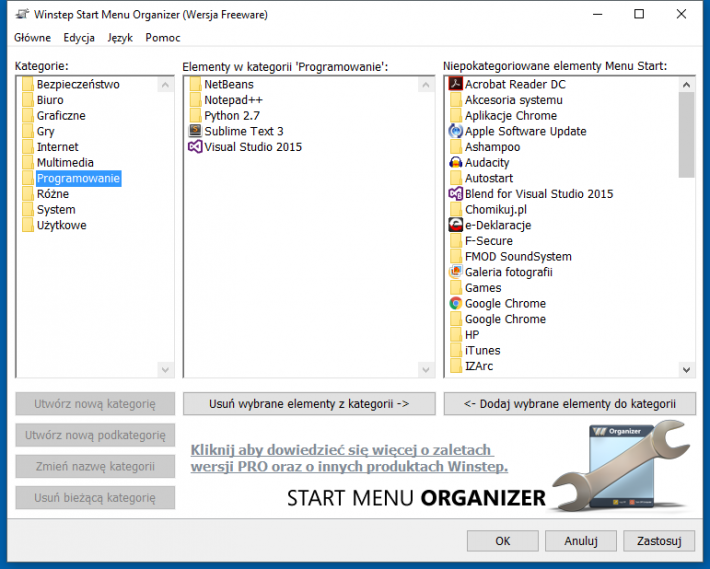
Task: Click the Graficzne category folder icon
Action: [x=28, y=115]
